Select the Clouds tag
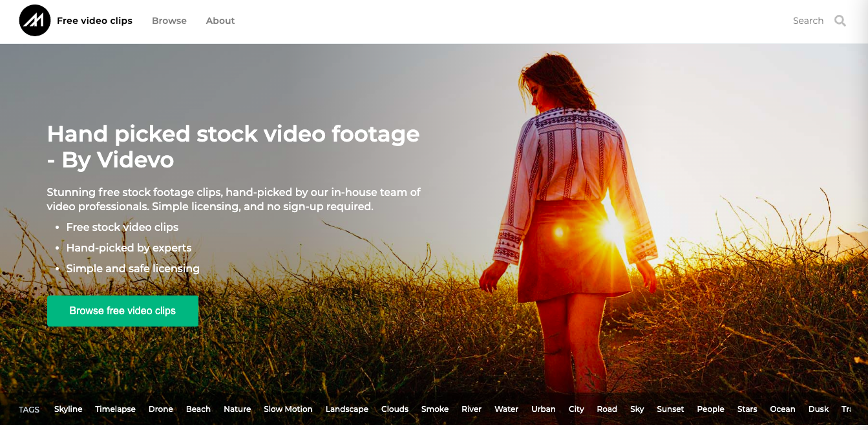The image size is (868, 430). [x=394, y=409]
